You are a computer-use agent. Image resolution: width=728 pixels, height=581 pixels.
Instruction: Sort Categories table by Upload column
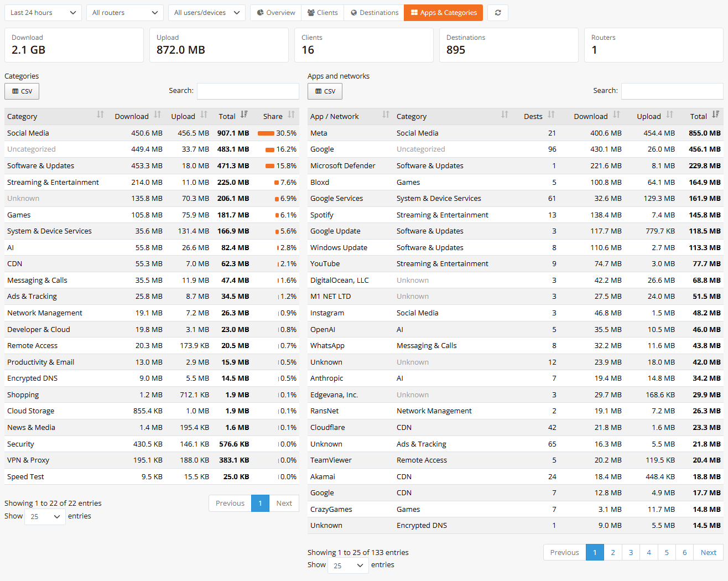coord(189,116)
